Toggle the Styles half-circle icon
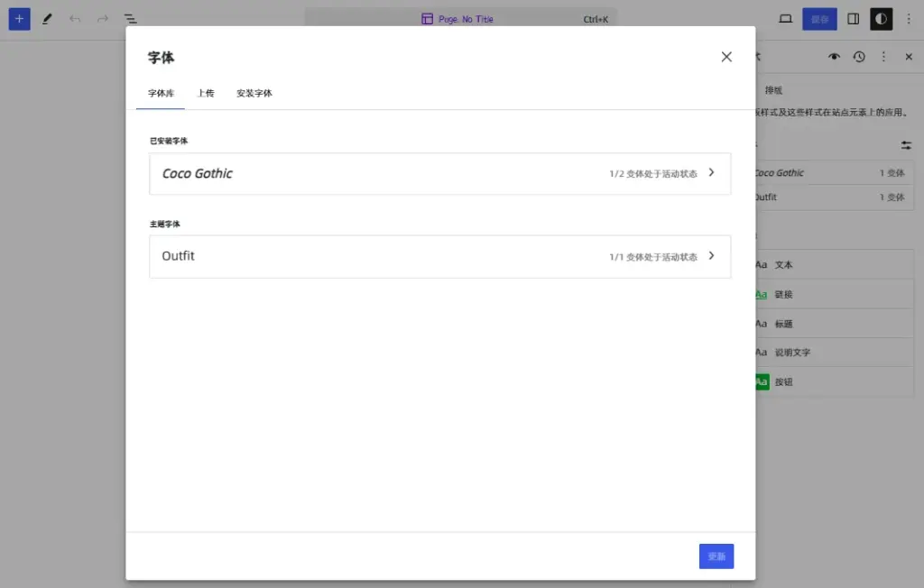 click(881, 19)
